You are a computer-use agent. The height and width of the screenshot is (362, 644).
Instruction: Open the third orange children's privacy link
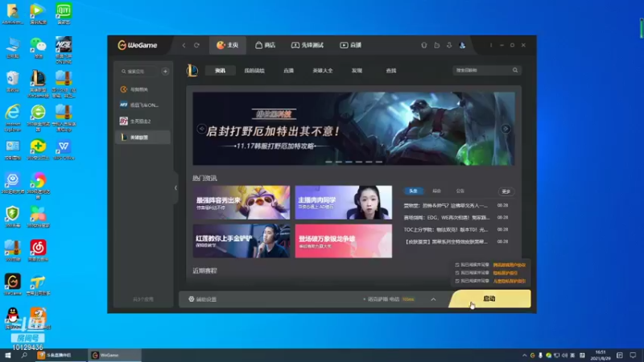(510, 281)
